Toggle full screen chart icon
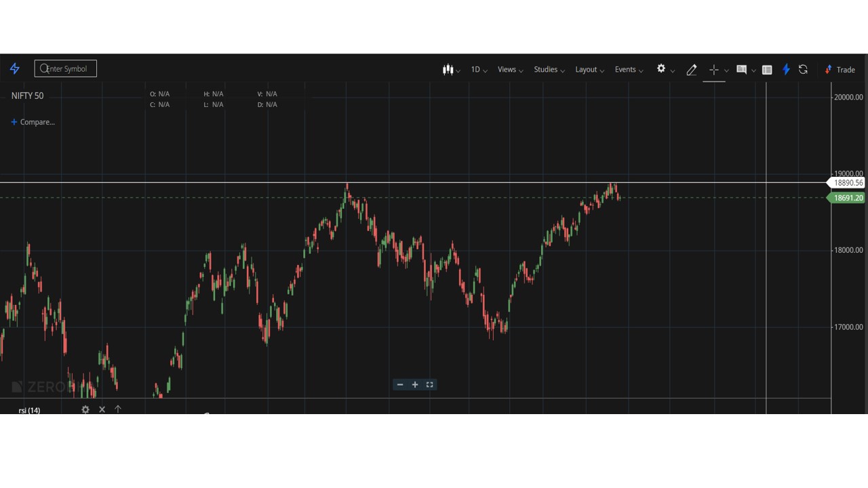The height and width of the screenshot is (488, 868). point(430,384)
